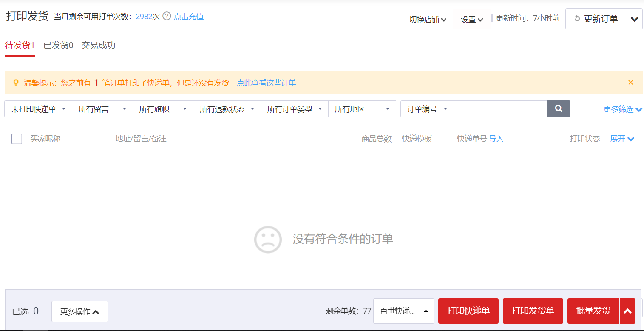Dismiss the orange tip banner
The height and width of the screenshot is (331, 644).
coord(631,83)
